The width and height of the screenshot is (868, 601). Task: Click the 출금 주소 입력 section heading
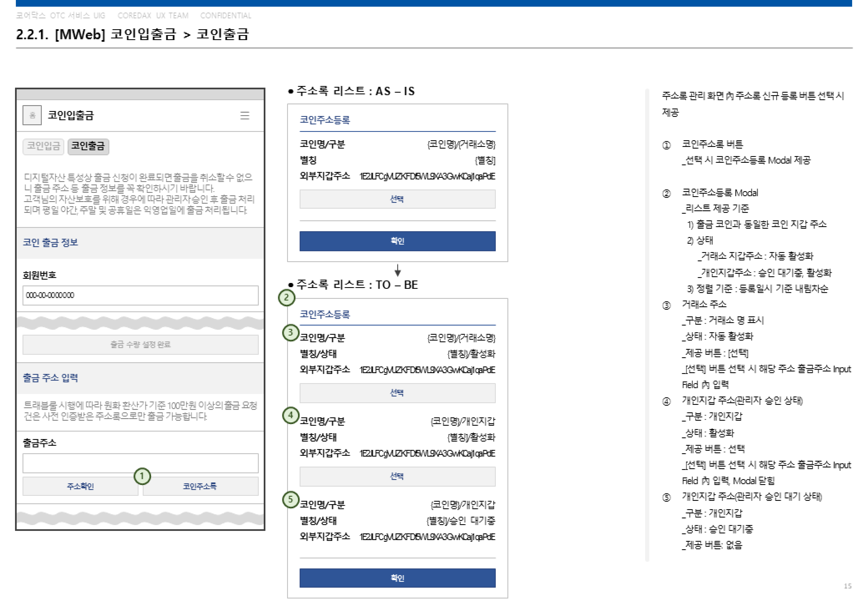pyautogui.click(x=50, y=378)
